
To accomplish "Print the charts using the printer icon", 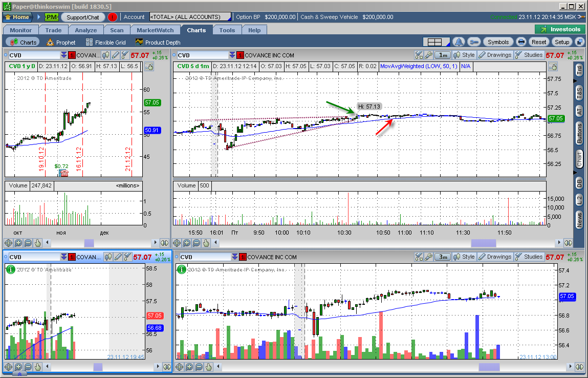I will point(521,42).
